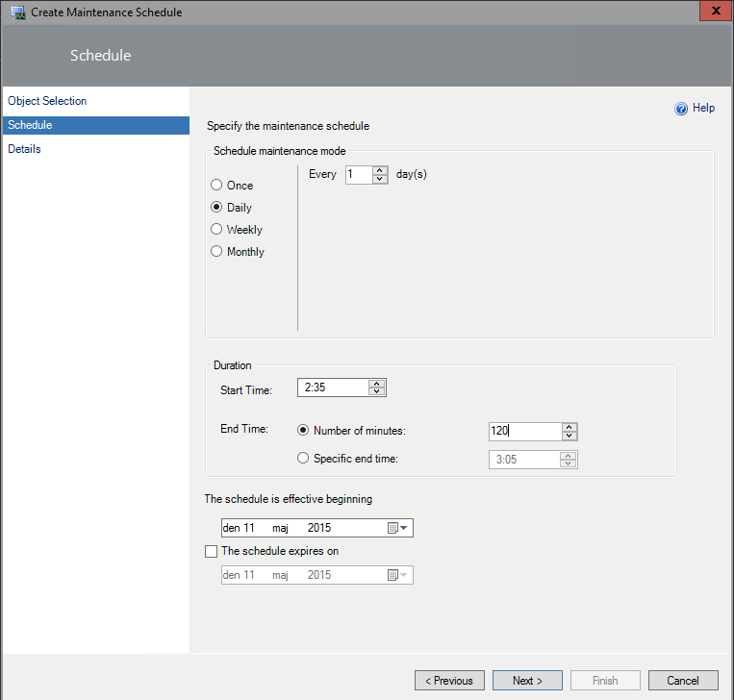Open the Help link
The image size is (734, 700).
tap(703, 108)
